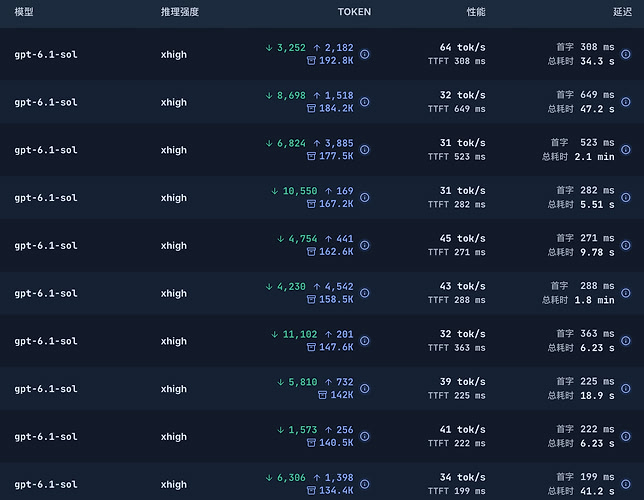Click cached token value 158.5K
Viewport: 644px width, 500px height.
[x=336, y=300]
